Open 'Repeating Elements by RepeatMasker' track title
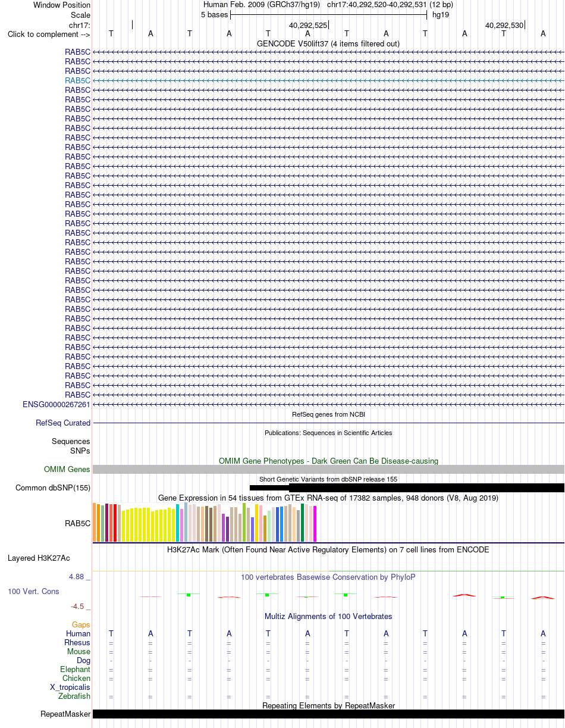 tap(328, 706)
